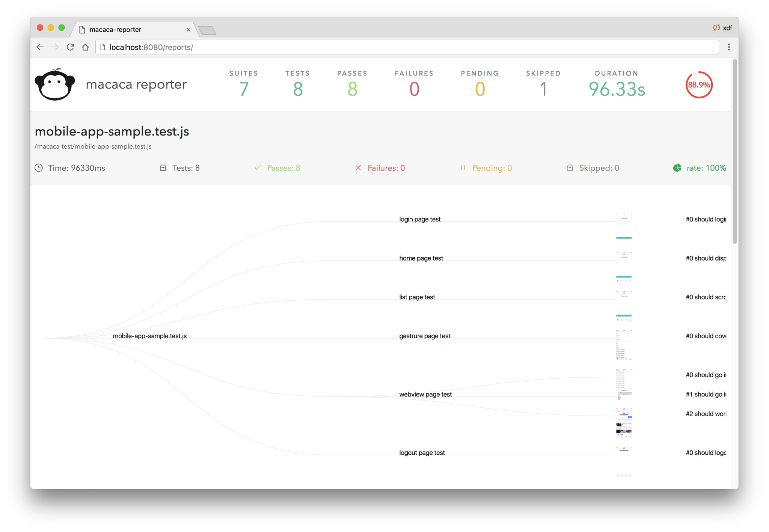The width and height of the screenshot is (769, 532).
Task: Open the Chrome three-dot menu
Action: [x=728, y=47]
